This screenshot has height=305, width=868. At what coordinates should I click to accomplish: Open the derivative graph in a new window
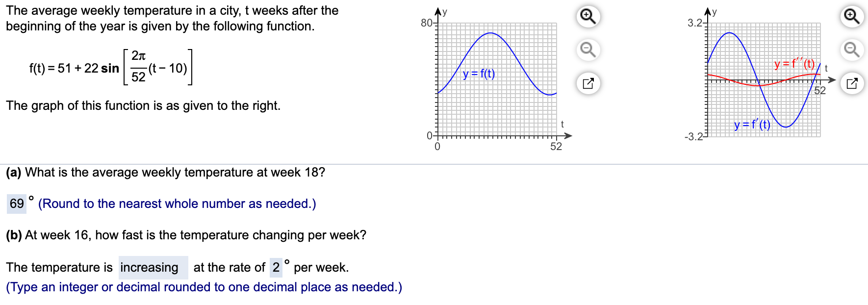tap(852, 84)
